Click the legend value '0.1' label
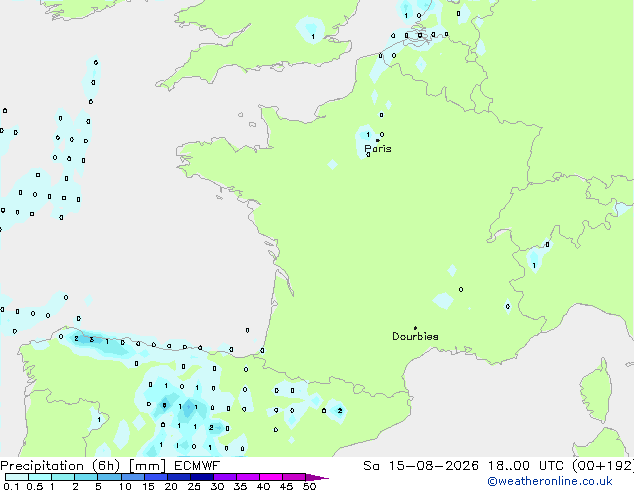The height and width of the screenshot is (490, 634). pos(11,486)
